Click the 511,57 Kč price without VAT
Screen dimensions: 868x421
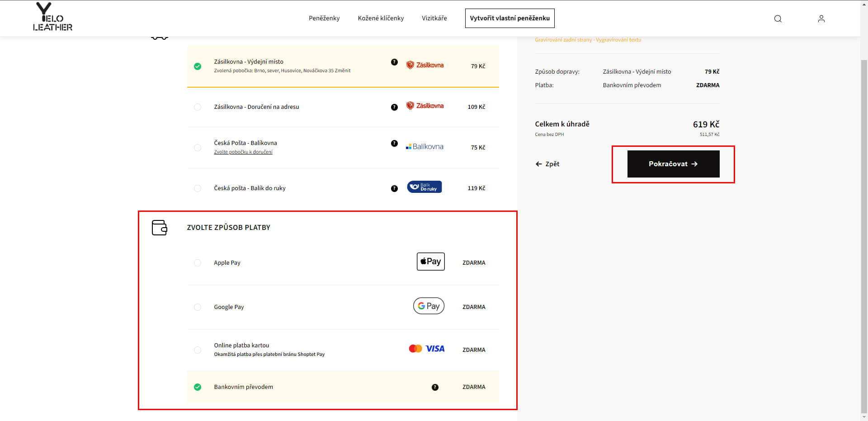pos(709,134)
